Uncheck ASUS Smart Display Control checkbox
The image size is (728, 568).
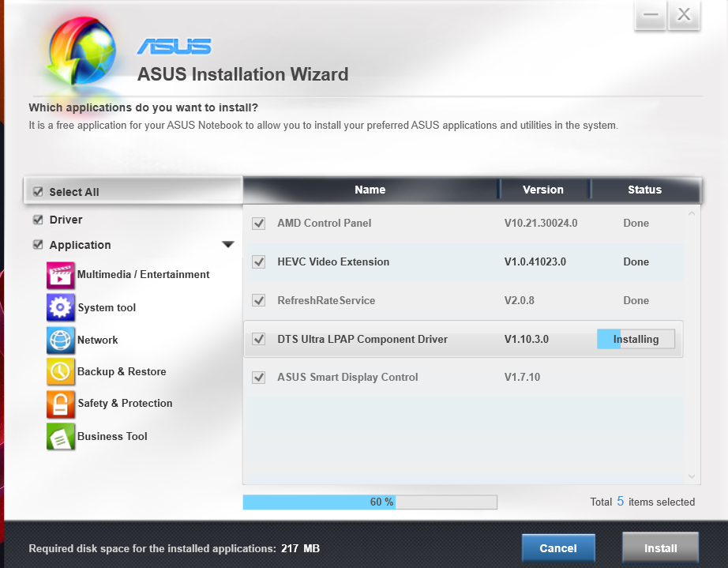[259, 377]
